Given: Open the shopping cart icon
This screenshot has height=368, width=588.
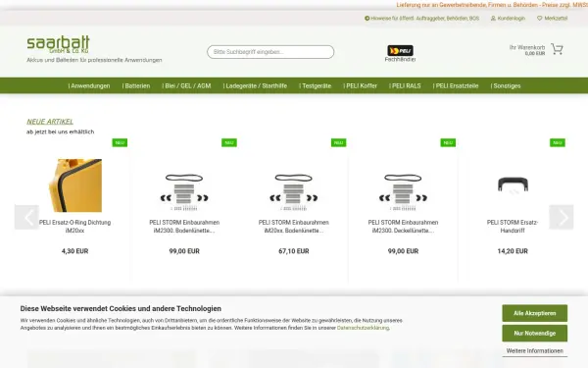Looking at the screenshot, I should [557, 49].
